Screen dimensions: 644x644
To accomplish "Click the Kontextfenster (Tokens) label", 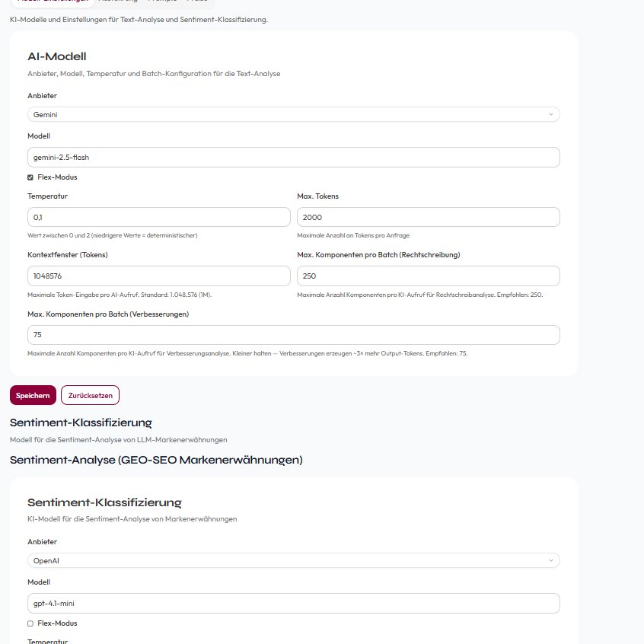I will [67, 255].
